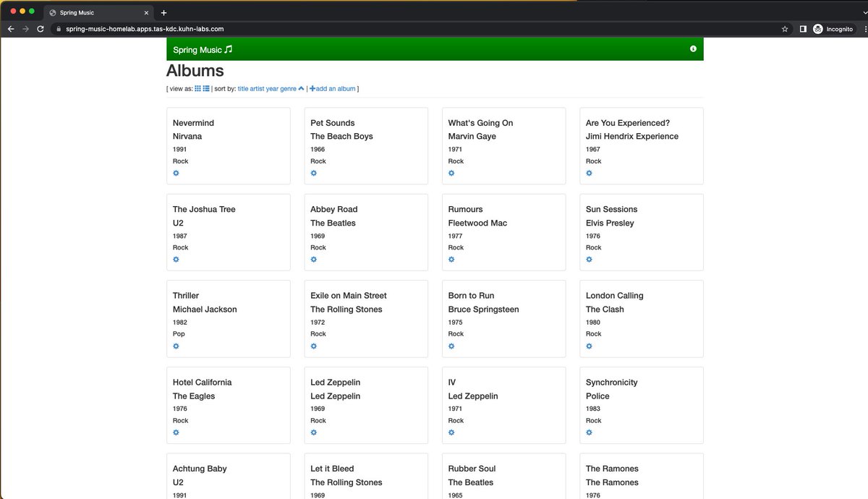This screenshot has width=868, height=499.
Task: Click Spring Music brand in header
Action: 203,50
